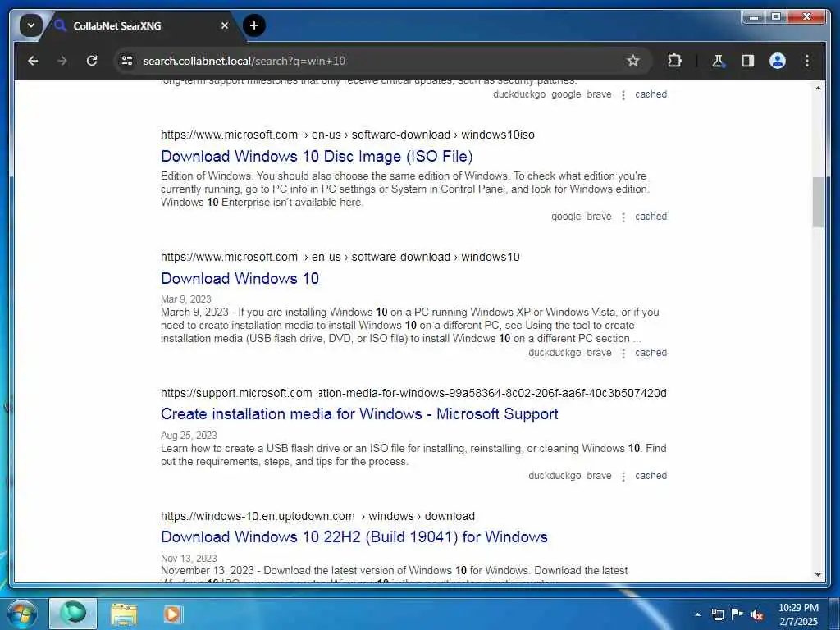Click the support.microsoft.com URL line
This screenshot has width=840, height=630.
413,393
